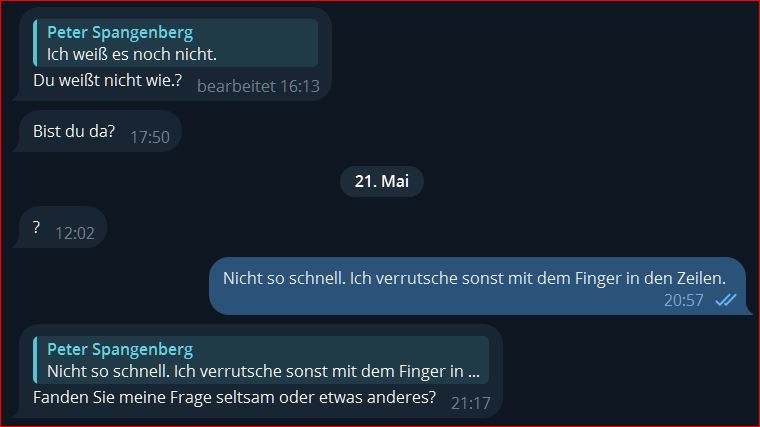This screenshot has height=427, width=760.
Task: Click the 20:57 timestamp
Action: (x=683, y=300)
